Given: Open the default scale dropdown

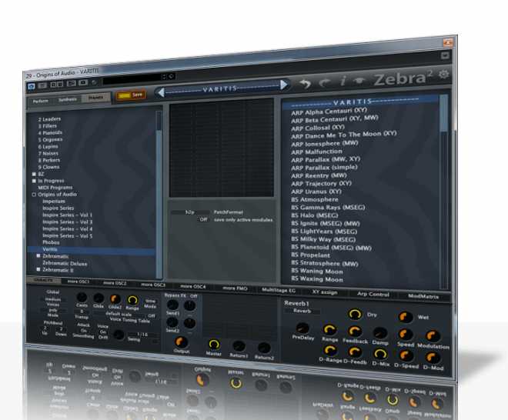Looking at the screenshot, I should (x=119, y=314).
